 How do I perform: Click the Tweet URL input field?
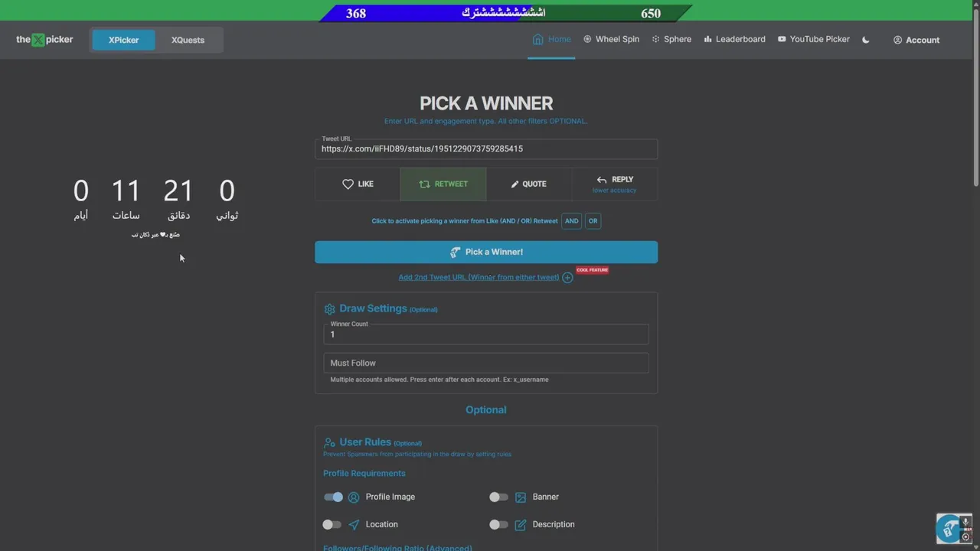click(486, 148)
